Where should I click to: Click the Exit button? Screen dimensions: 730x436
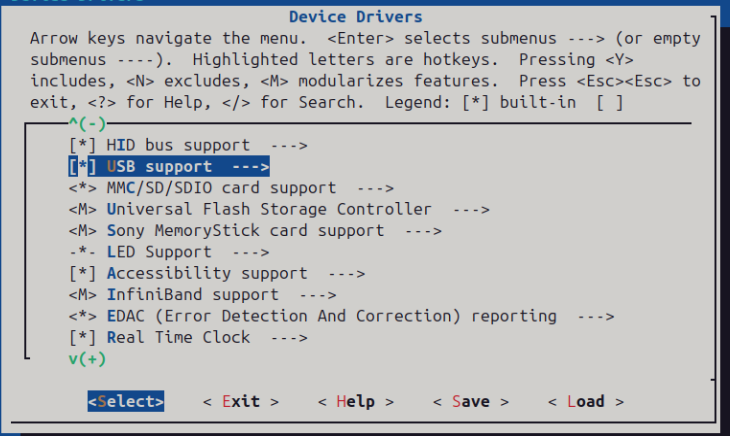[241, 401]
